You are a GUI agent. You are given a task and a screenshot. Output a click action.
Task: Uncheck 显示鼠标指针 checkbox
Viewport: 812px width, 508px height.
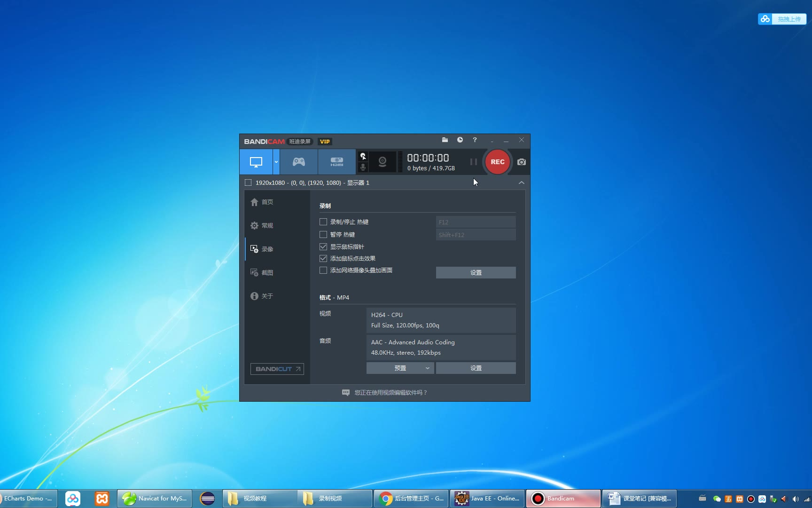coord(323,246)
